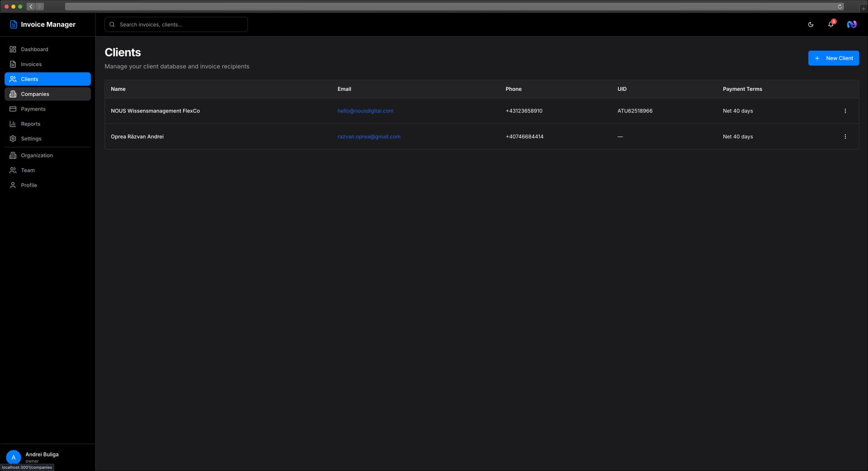Open the Dashboard sidebar icon
Viewport: 868px width, 471px height.
[x=13, y=49]
